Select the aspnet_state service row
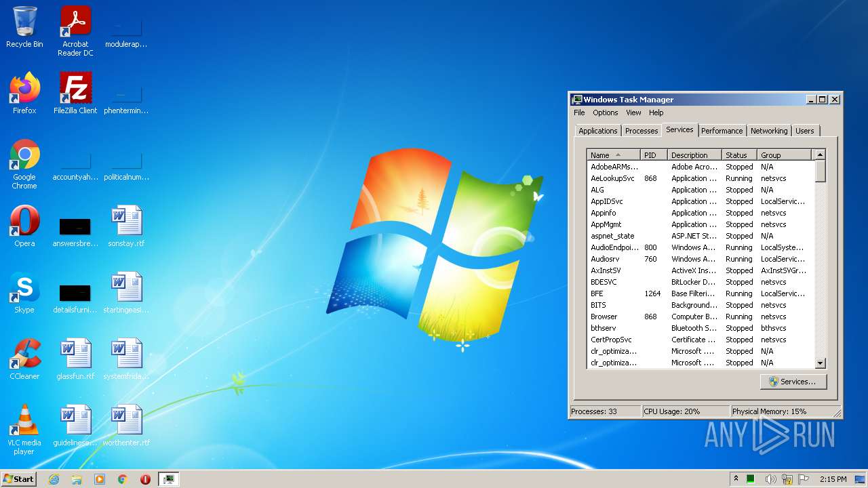868x488 pixels. [x=700, y=236]
